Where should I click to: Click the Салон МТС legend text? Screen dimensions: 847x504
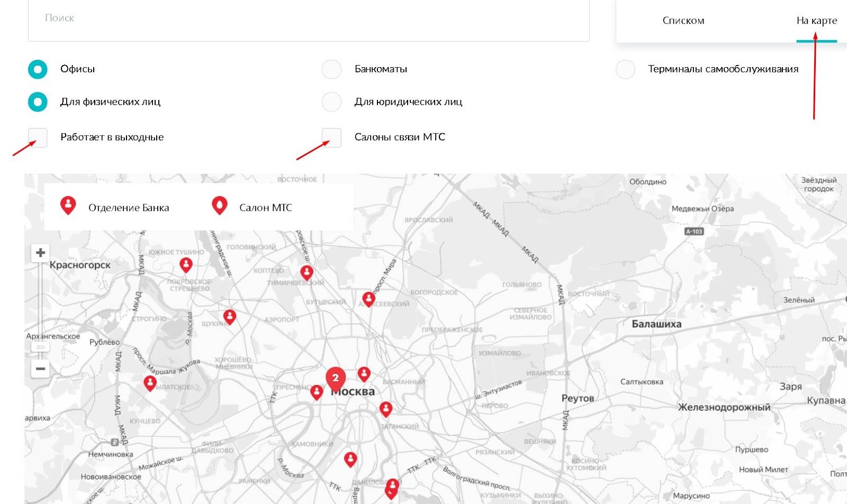pyautogui.click(x=266, y=208)
